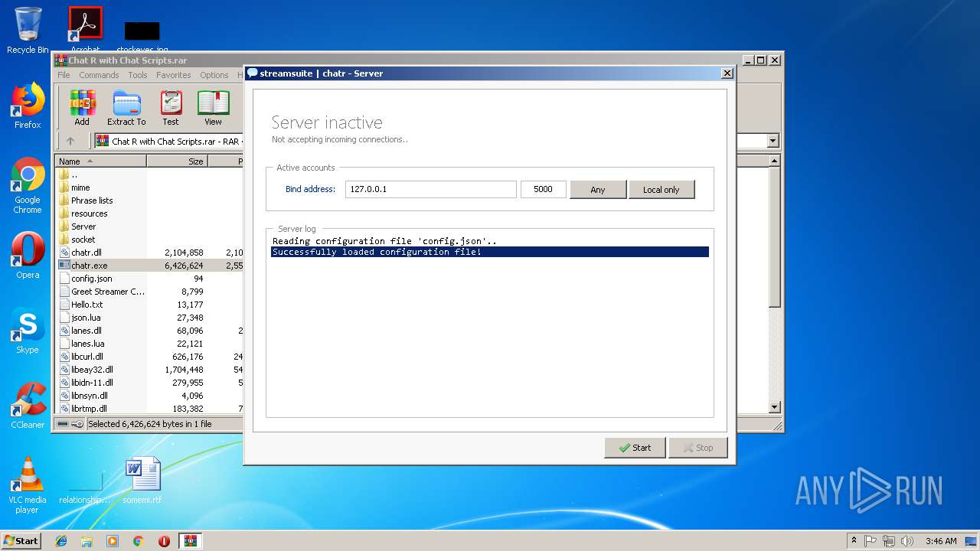This screenshot has width=980, height=551.
Task: Select the Opera desktop shortcut
Action: [x=28, y=256]
